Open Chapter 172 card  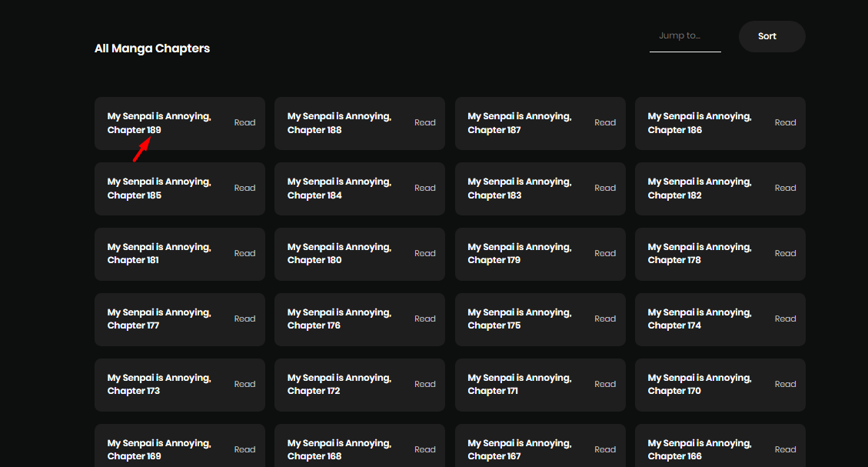[339, 385]
